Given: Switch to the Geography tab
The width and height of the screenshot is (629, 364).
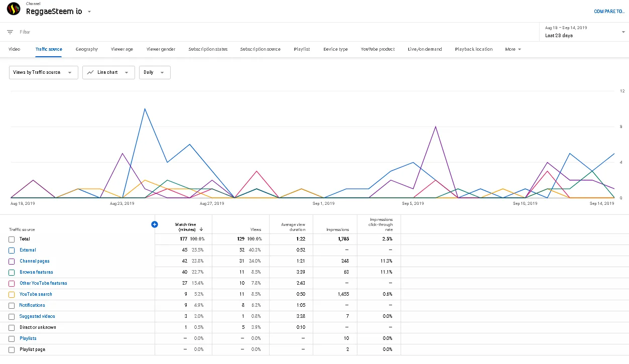Looking at the screenshot, I should pos(87,49).
